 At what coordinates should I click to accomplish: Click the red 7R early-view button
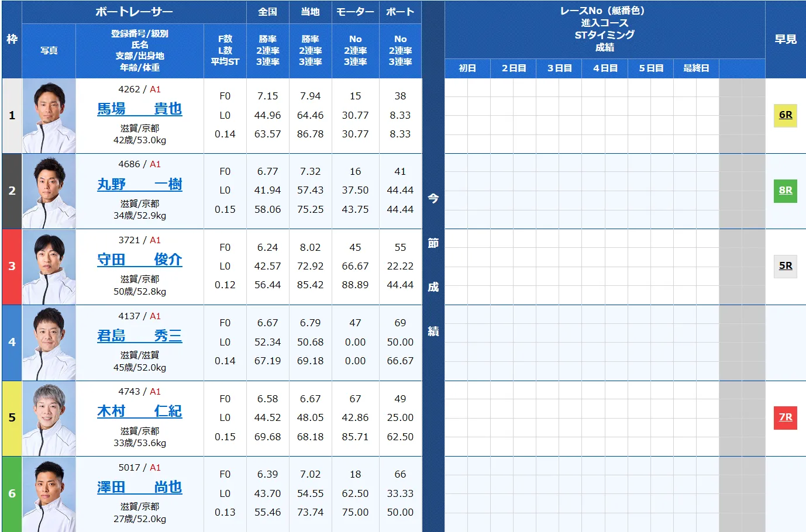coord(785,417)
